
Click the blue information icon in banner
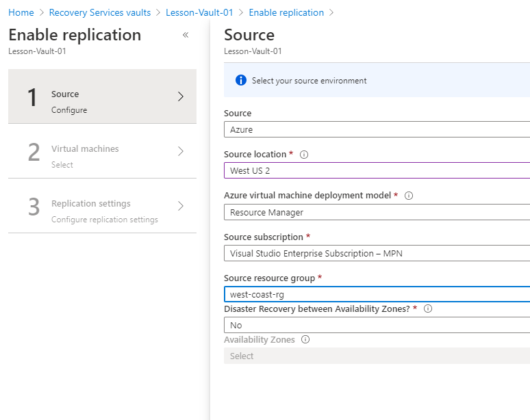click(240, 80)
